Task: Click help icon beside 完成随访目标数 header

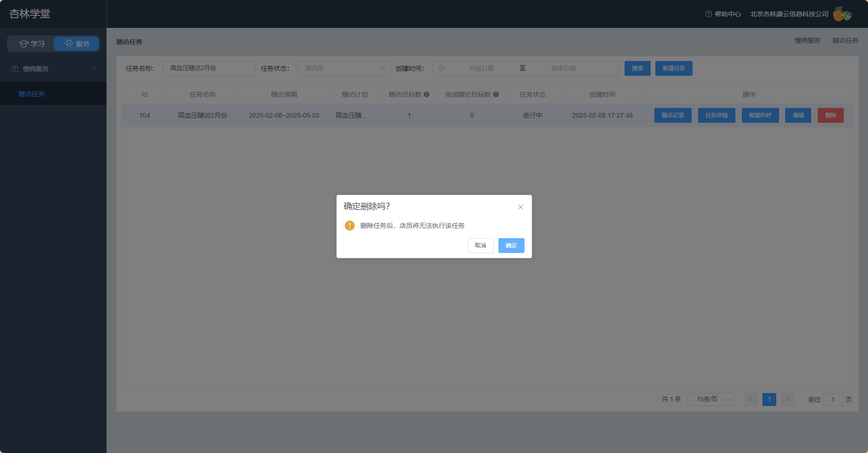Action: 496,94
